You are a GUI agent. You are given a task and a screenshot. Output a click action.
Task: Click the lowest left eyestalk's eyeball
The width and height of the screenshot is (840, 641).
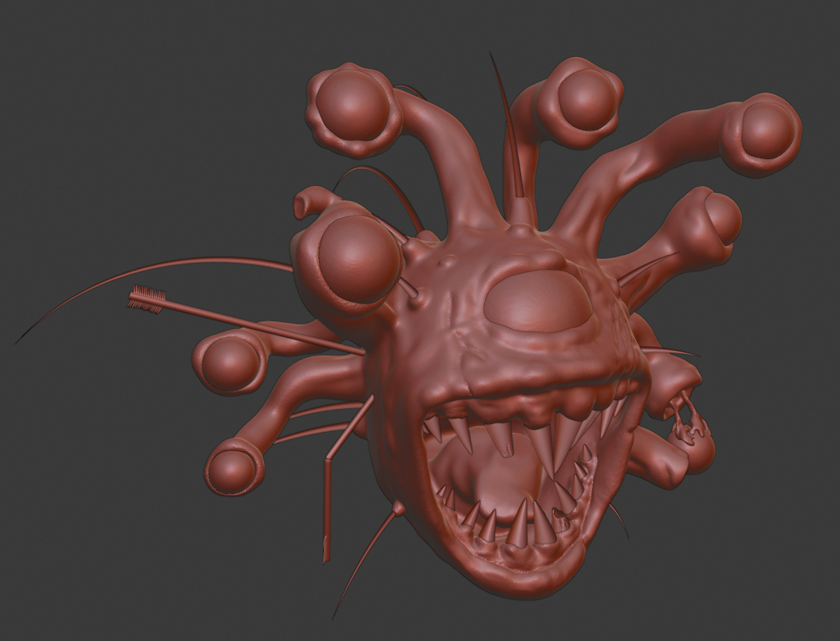click(231, 472)
